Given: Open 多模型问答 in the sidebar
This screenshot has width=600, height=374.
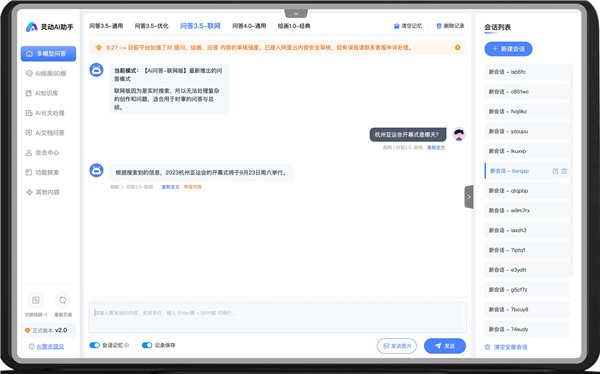Looking at the screenshot, I should 48,54.
